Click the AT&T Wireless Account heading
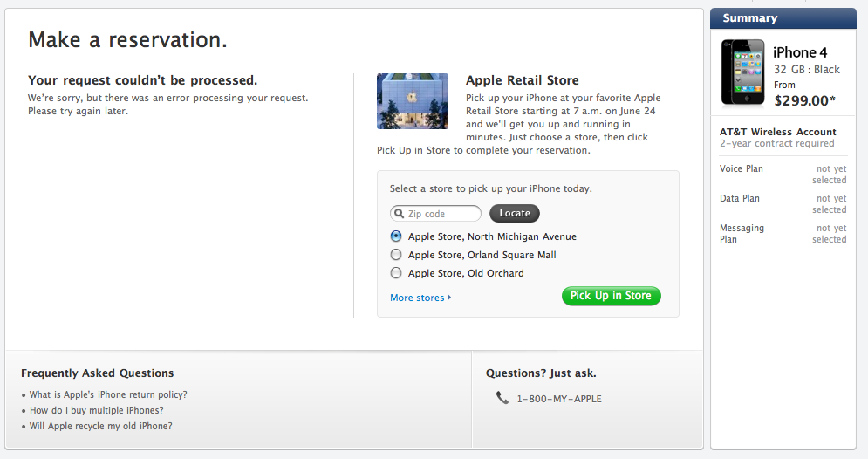This screenshot has width=868, height=459. [x=778, y=132]
